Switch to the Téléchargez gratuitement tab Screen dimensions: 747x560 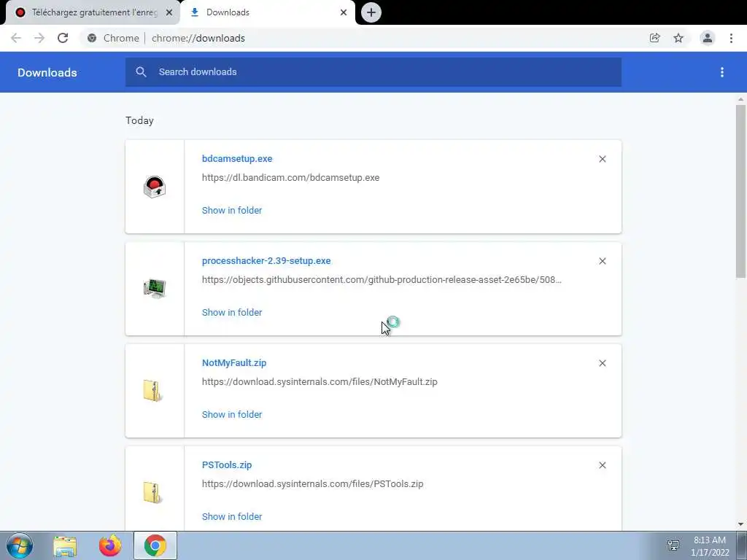pyautogui.click(x=93, y=12)
